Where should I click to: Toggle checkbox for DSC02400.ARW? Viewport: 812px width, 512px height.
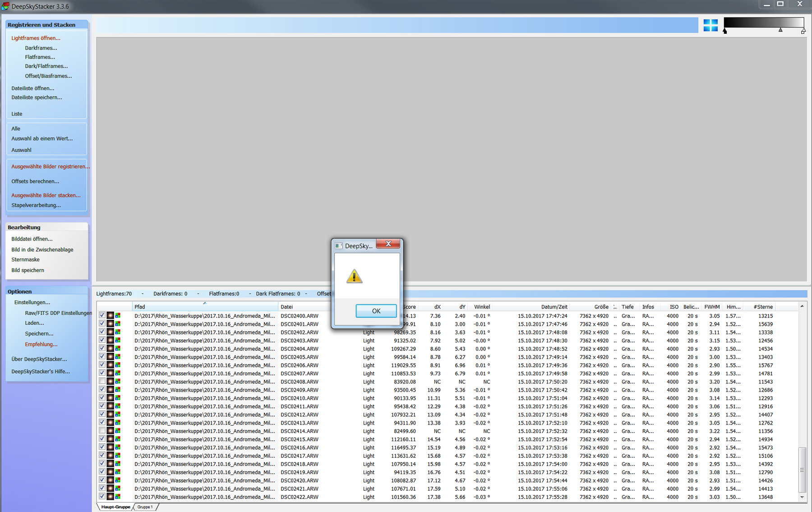(x=102, y=315)
